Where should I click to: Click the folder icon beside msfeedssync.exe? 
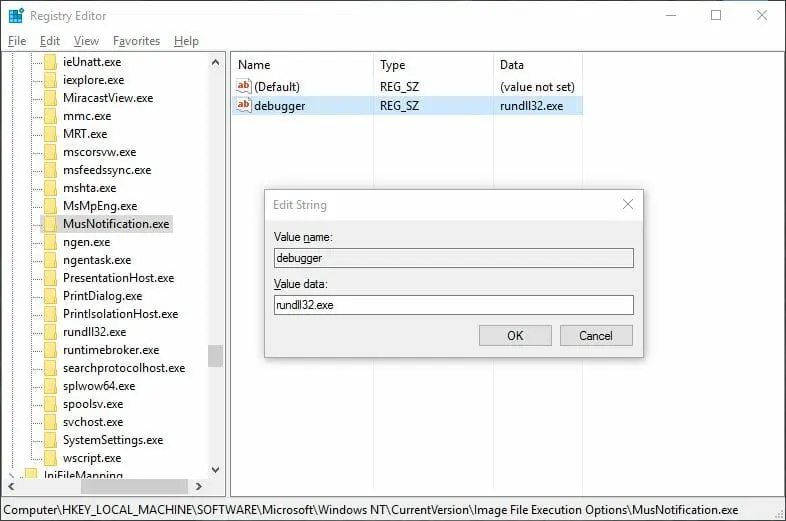[x=50, y=170]
